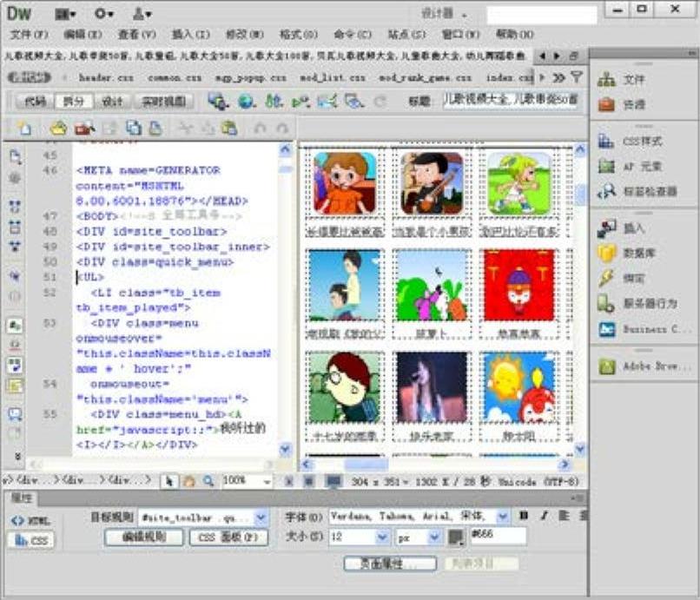Switch to the header.css related file
Viewport: 700px width, 600px height.
pyautogui.click(x=106, y=77)
